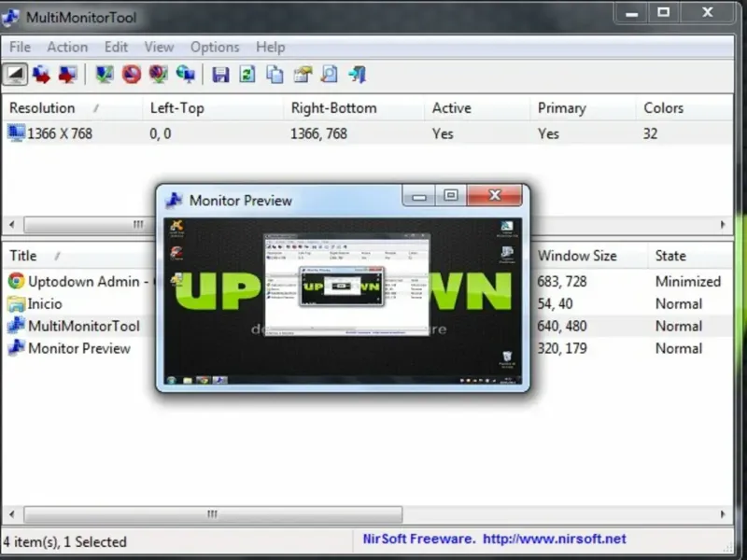Image resolution: width=747 pixels, height=560 pixels.
Task: Open the Help menu
Action: tap(271, 48)
